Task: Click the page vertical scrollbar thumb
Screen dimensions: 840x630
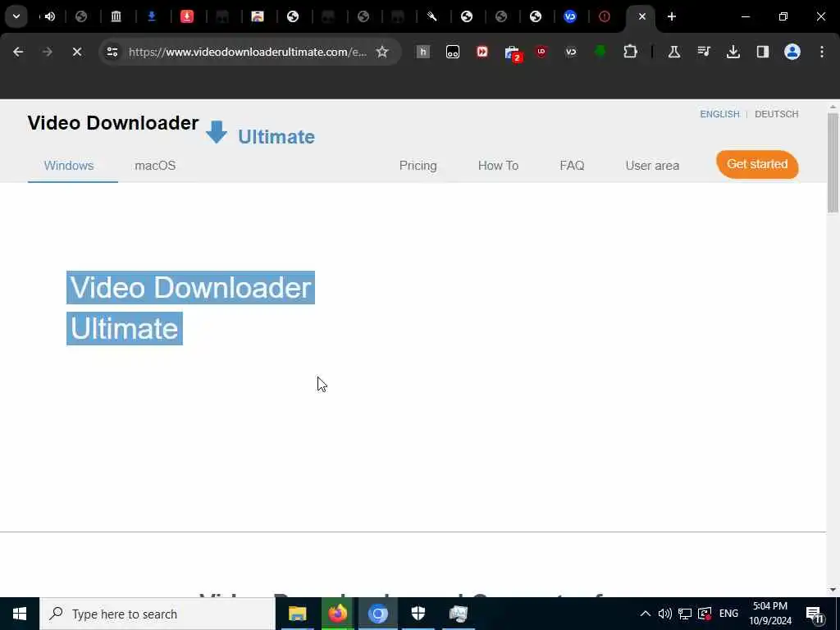Action: [x=833, y=163]
